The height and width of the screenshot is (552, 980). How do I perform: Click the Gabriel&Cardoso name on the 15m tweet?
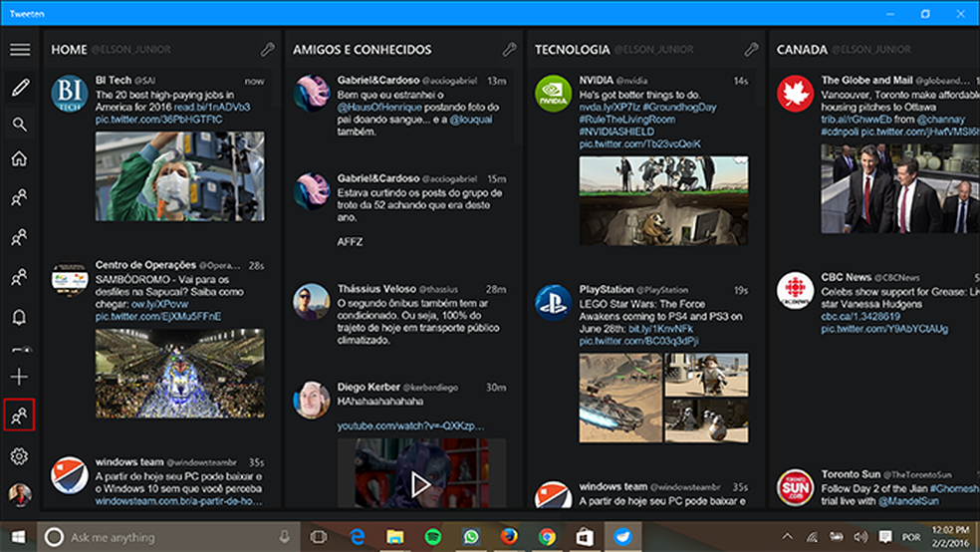click(x=378, y=178)
